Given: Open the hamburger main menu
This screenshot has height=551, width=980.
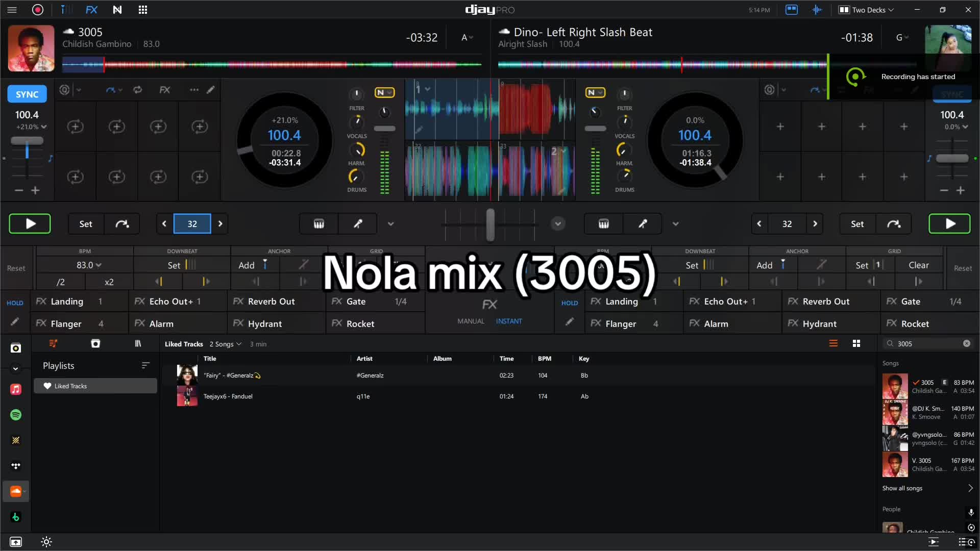Looking at the screenshot, I should point(12,10).
